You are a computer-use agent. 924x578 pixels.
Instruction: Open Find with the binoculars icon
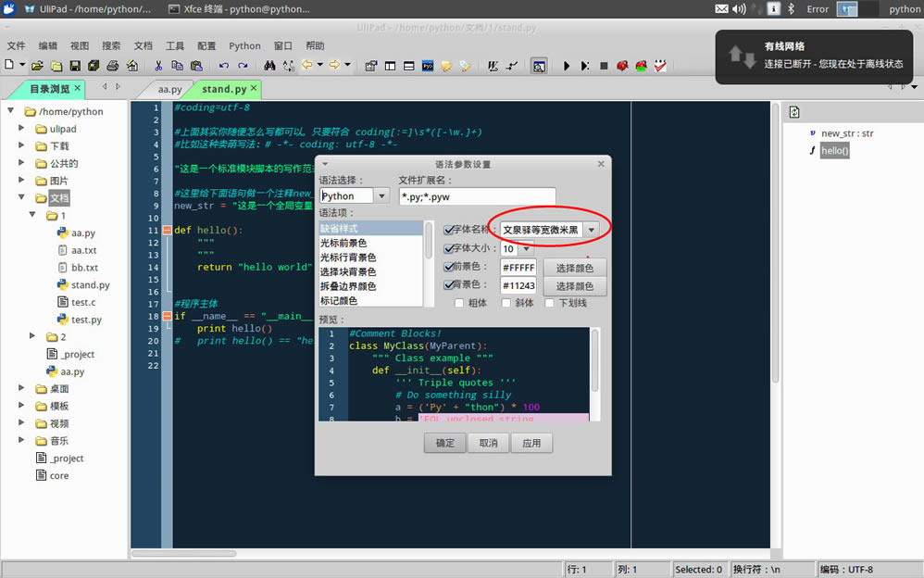pyautogui.click(x=269, y=66)
